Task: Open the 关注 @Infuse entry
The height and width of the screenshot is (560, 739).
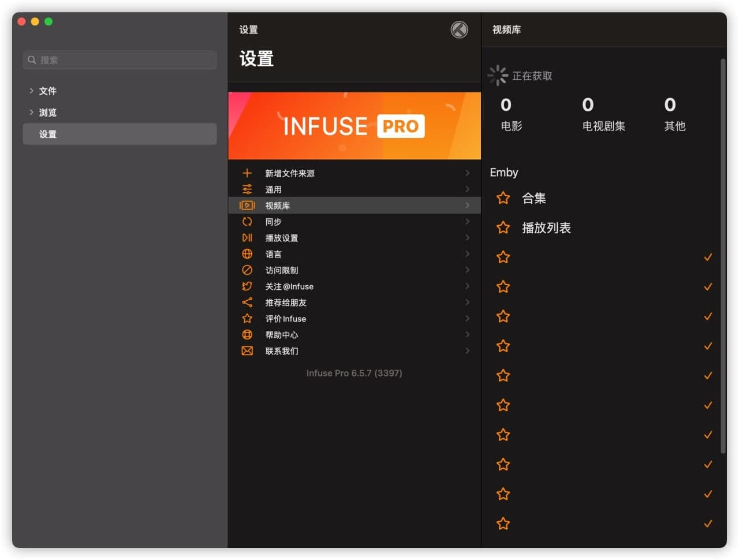Action: [354, 286]
